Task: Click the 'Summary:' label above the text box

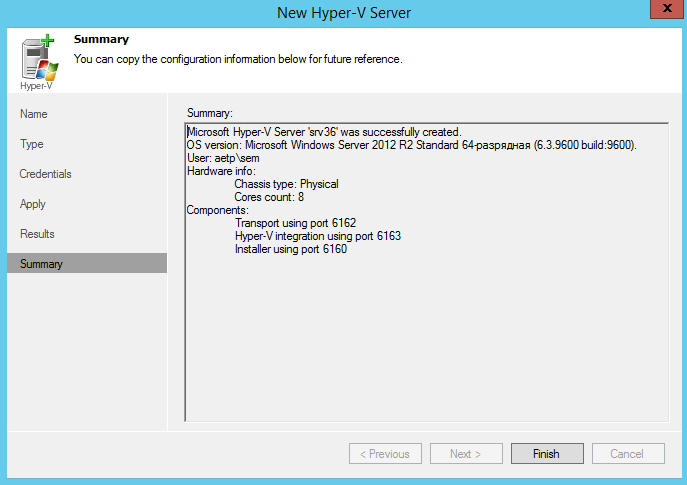Action: [x=210, y=113]
